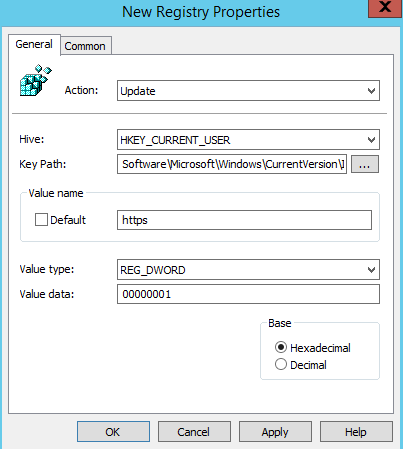Click the Action dropdown arrow
Screen dimensions: 403x449
tap(371, 91)
